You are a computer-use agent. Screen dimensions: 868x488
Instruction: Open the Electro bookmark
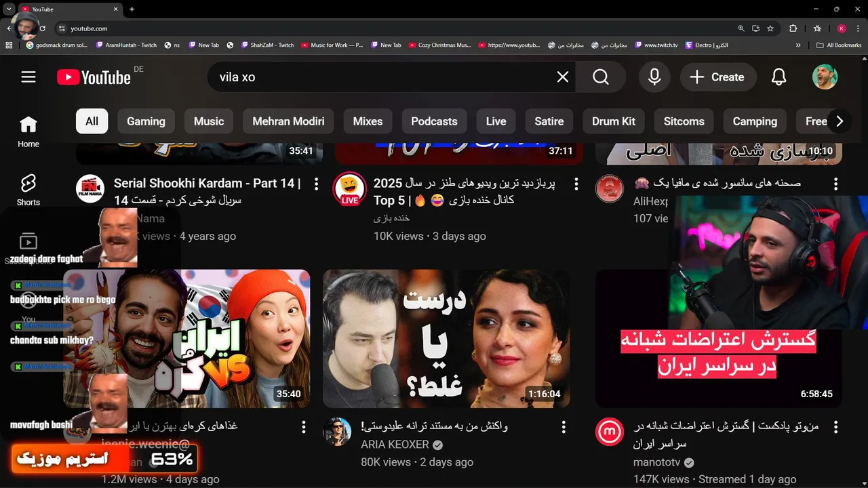[x=707, y=45]
